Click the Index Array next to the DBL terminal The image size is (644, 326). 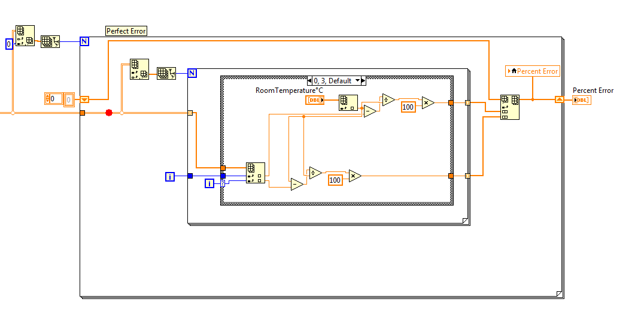tap(348, 103)
